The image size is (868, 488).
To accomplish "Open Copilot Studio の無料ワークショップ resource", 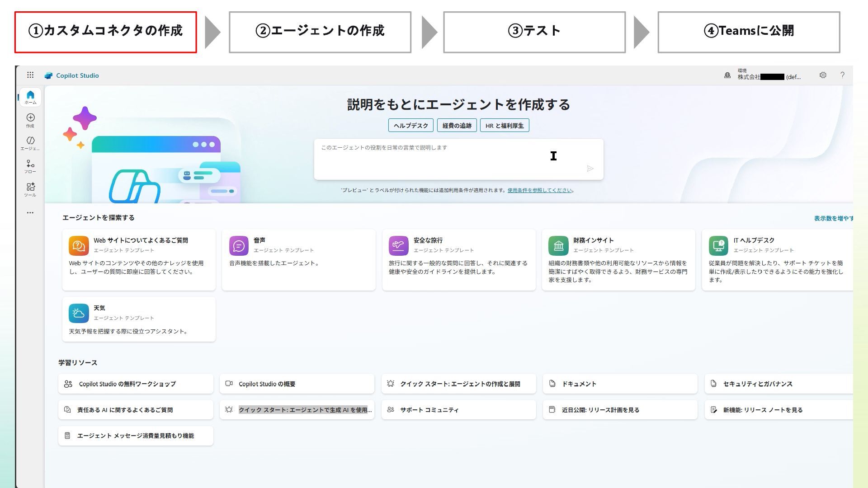I will tap(136, 384).
